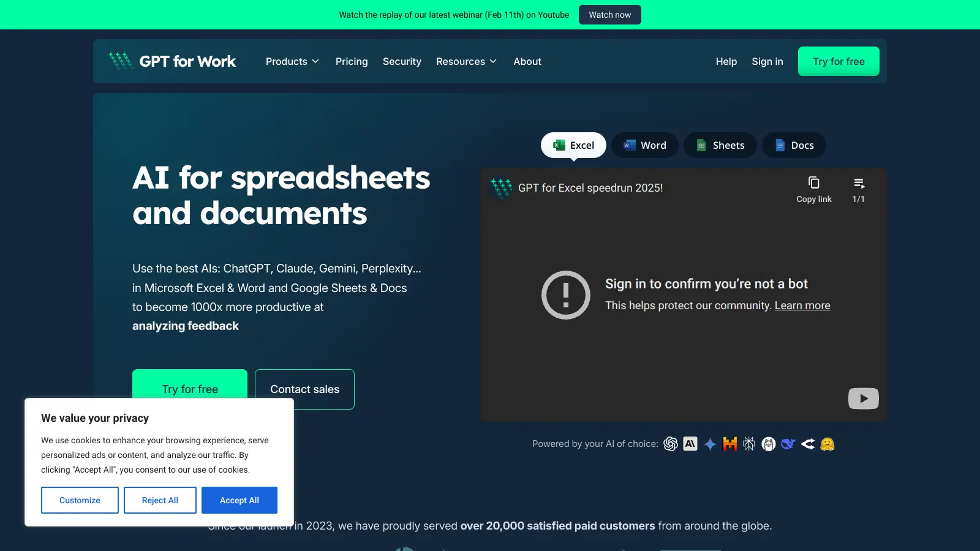This screenshot has width=980, height=551.
Task: Open the Pricing page
Action: coord(351,61)
